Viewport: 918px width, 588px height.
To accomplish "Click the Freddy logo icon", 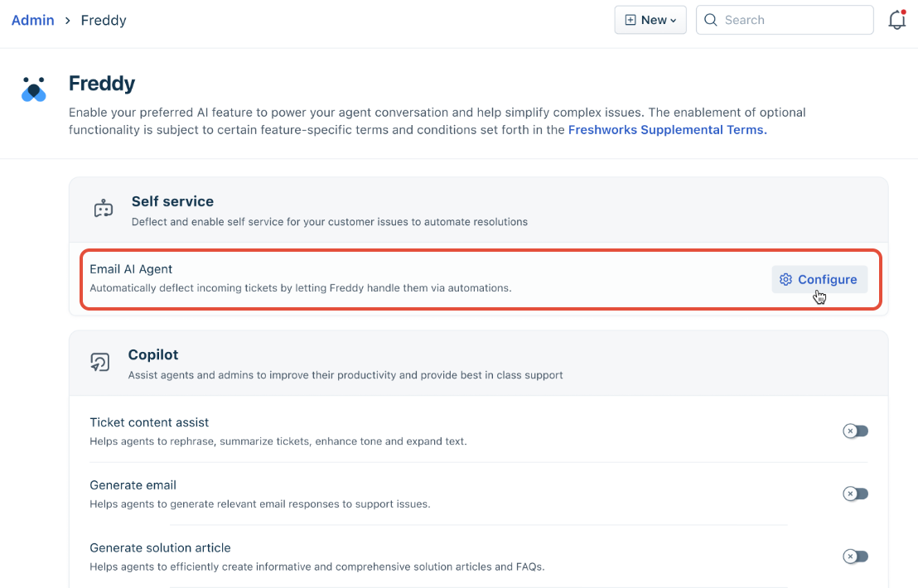I will [33, 89].
